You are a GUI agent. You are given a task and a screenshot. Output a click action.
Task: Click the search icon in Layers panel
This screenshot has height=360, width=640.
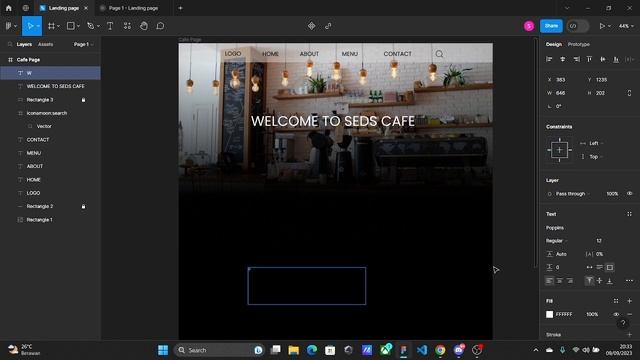(x=10, y=44)
